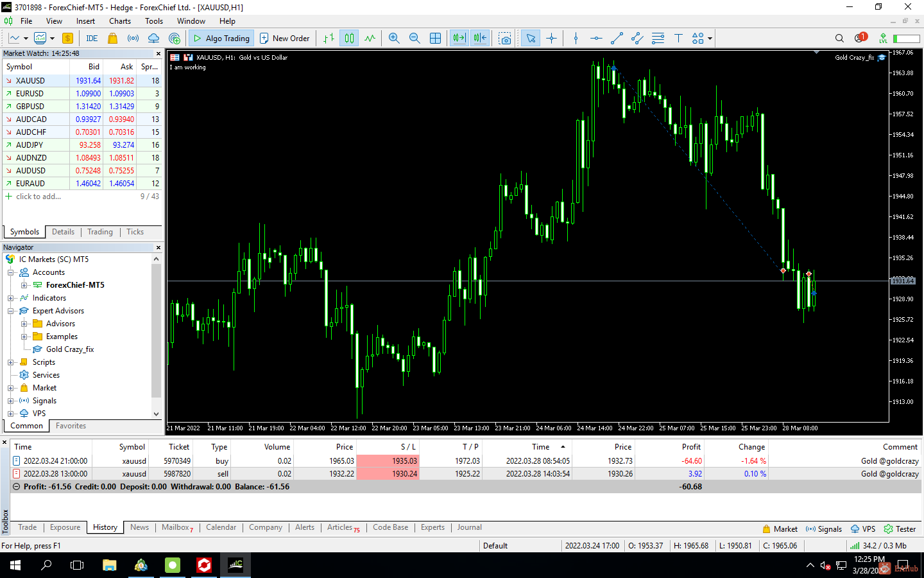This screenshot has width=924, height=578.
Task: Open the Market shopping bag icon
Action: coord(113,38)
